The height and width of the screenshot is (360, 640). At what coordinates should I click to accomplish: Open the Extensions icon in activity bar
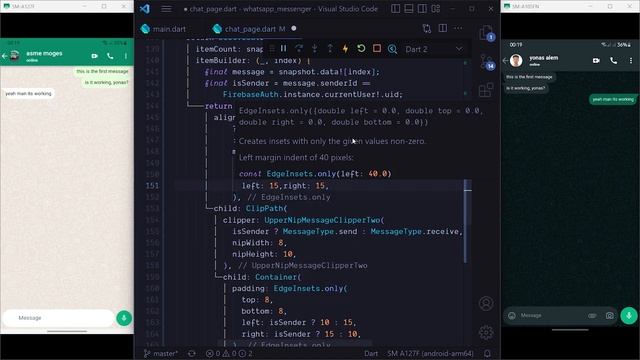tap(486, 89)
